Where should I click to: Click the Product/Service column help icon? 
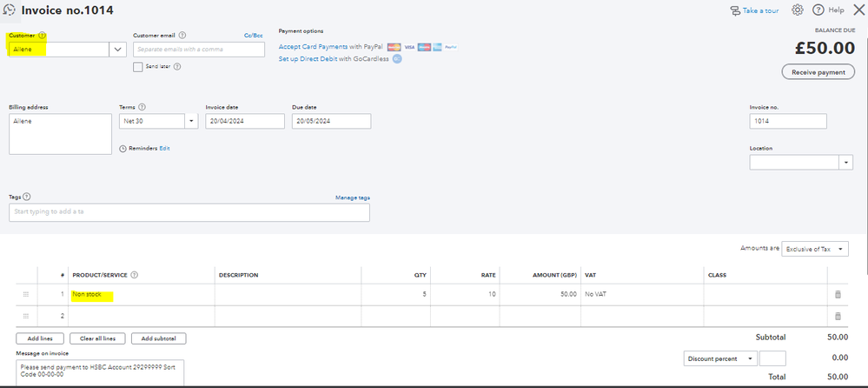coord(135,275)
